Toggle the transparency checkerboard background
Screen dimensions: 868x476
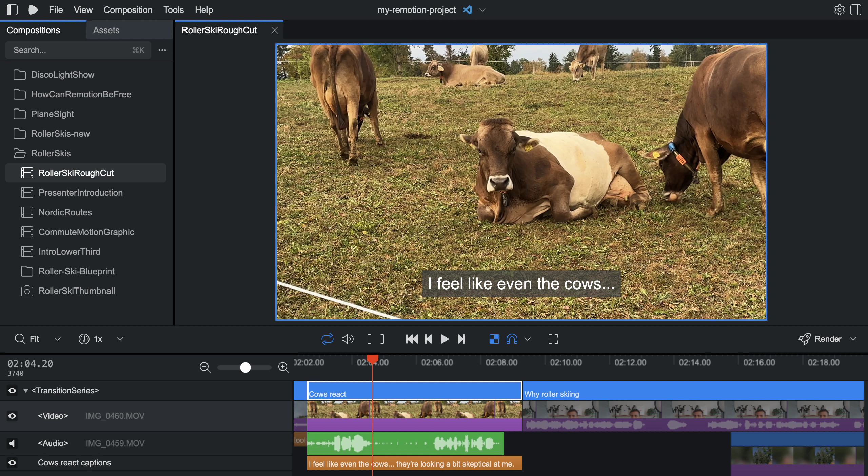[494, 339]
